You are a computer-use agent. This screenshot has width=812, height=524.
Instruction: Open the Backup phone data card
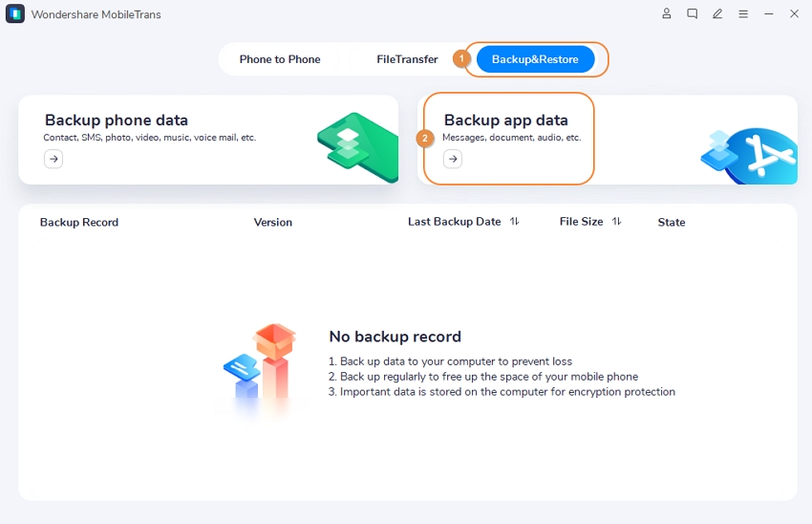(x=208, y=140)
